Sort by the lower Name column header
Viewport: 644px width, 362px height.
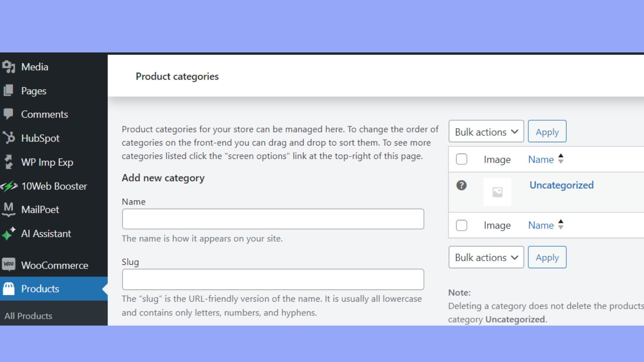[x=541, y=225]
